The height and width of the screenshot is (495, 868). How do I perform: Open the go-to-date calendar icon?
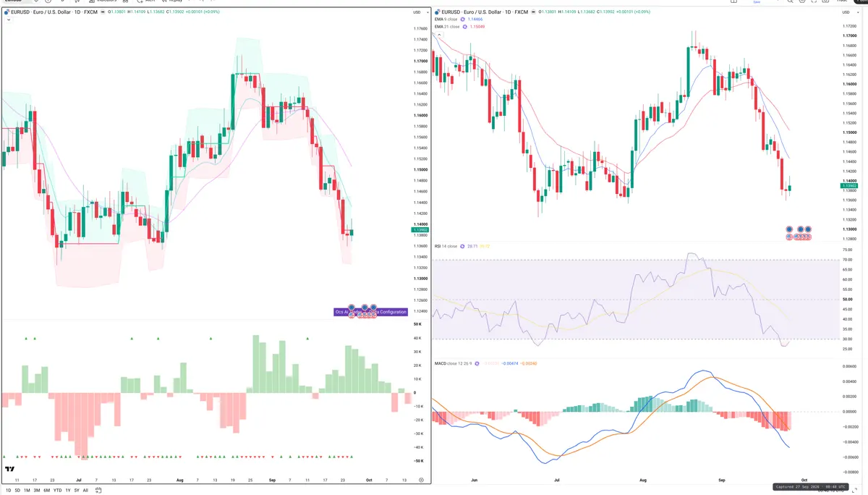pos(98,491)
